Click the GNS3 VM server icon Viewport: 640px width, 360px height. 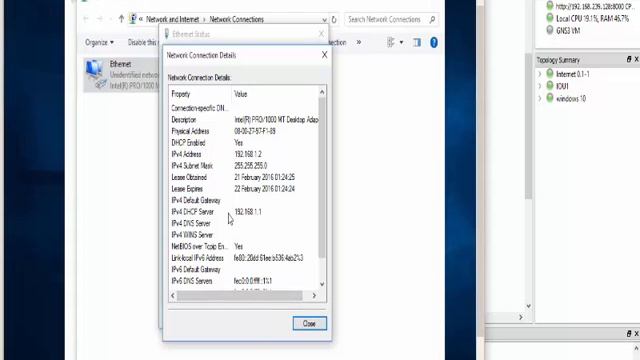550,30
